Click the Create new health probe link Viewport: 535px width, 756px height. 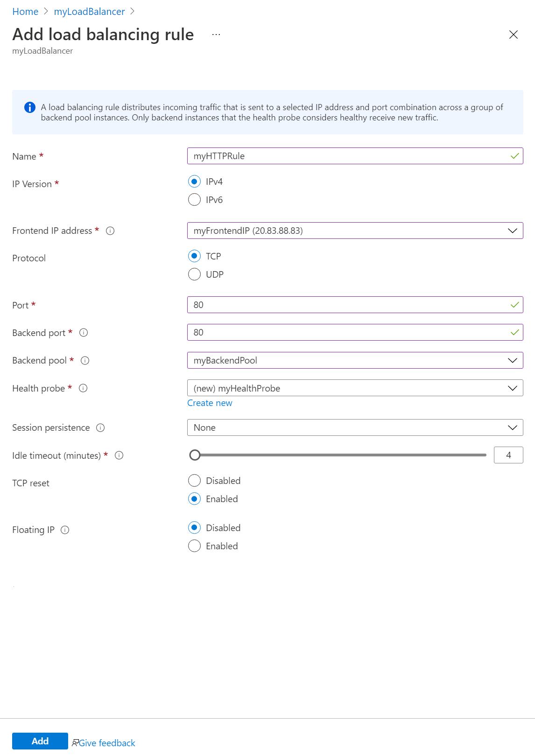click(210, 403)
